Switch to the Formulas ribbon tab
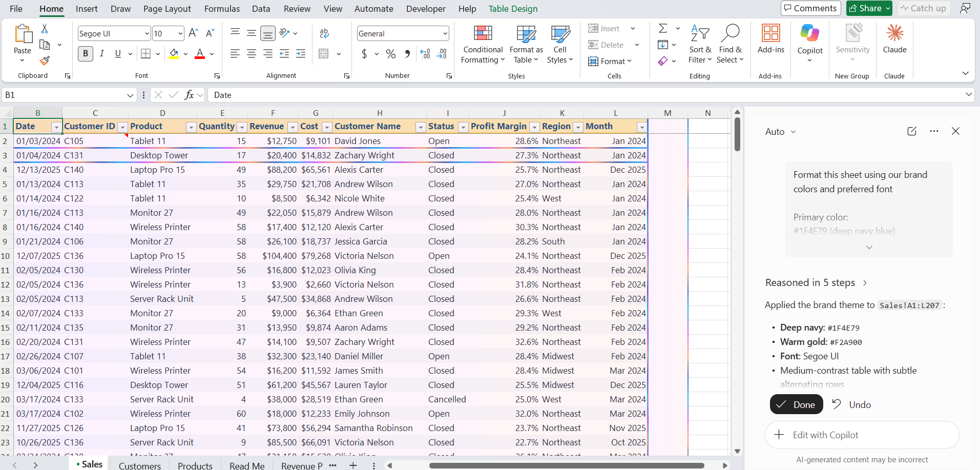Image resolution: width=980 pixels, height=470 pixels. (222, 9)
